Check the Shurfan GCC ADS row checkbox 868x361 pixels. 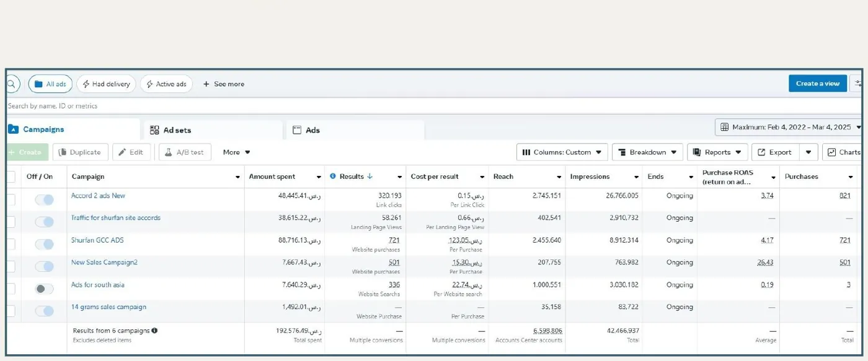[11, 245]
